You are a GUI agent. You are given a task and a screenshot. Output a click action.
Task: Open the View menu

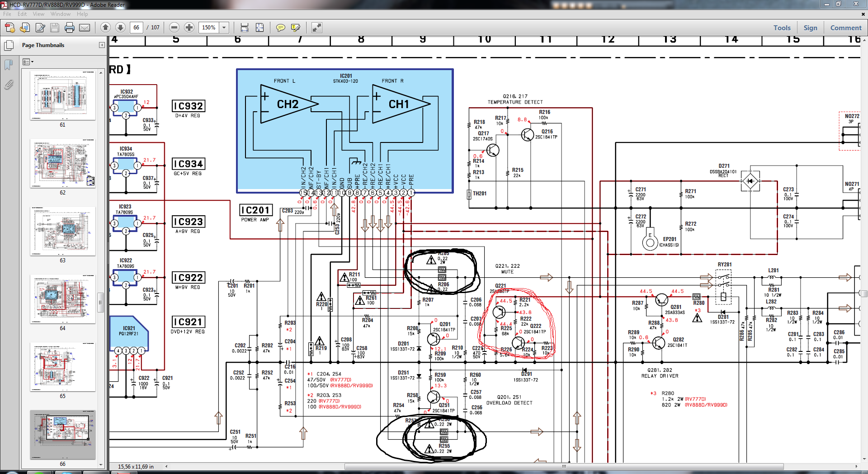pos(38,14)
